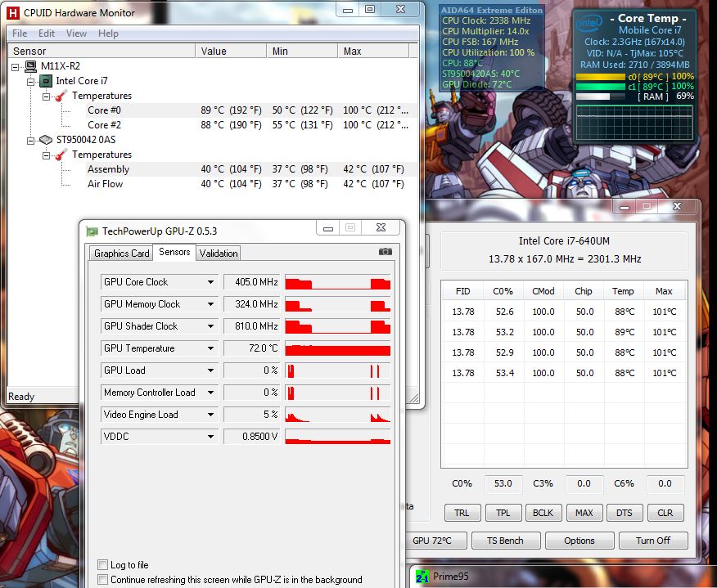The height and width of the screenshot is (588, 717).
Task: Switch to the Validation tab in GPU-Z
Action: (x=218, y=253)
